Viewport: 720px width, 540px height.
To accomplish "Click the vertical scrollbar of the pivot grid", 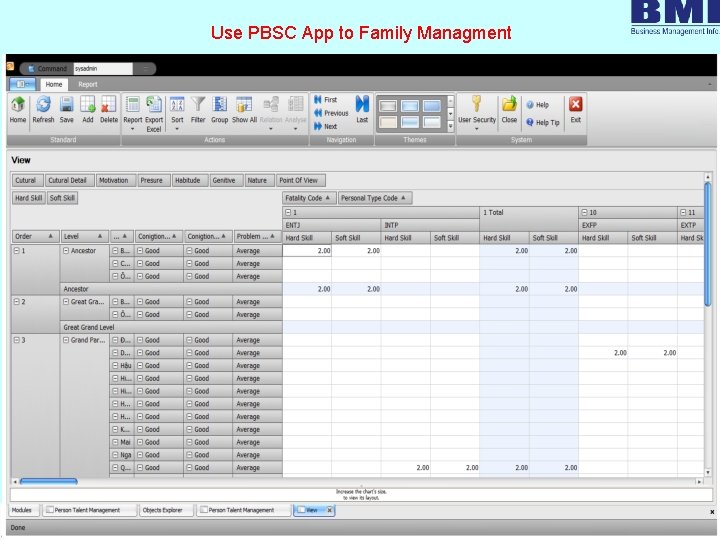I will pyautogui.click(x=708, y=325).
